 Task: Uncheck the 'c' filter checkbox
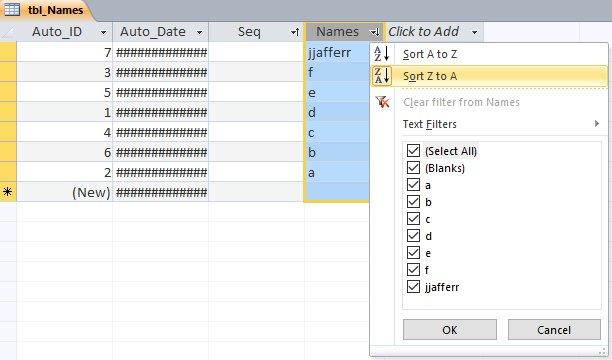[413, 219]
